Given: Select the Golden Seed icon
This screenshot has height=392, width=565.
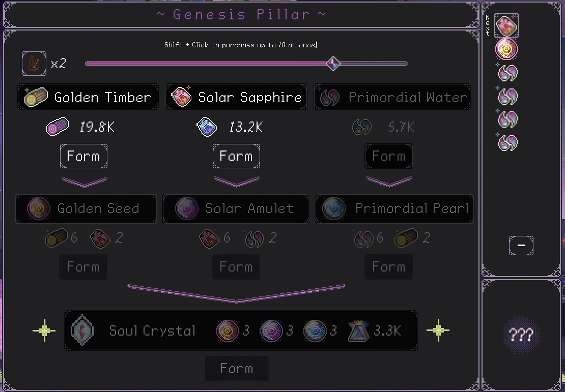Looking at the screenshot, I should 38,208.
